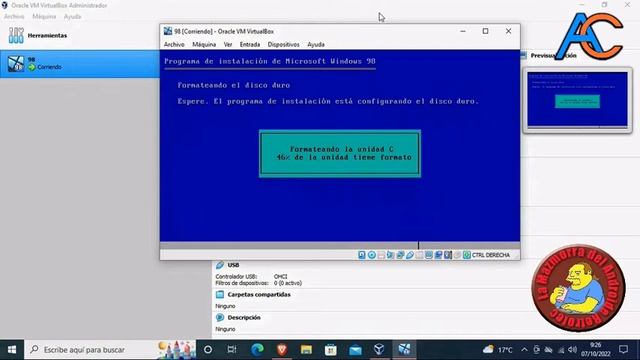Click the CPU virtualization features indicator
This screenshot has width=640, height=360.
(448, 255)
